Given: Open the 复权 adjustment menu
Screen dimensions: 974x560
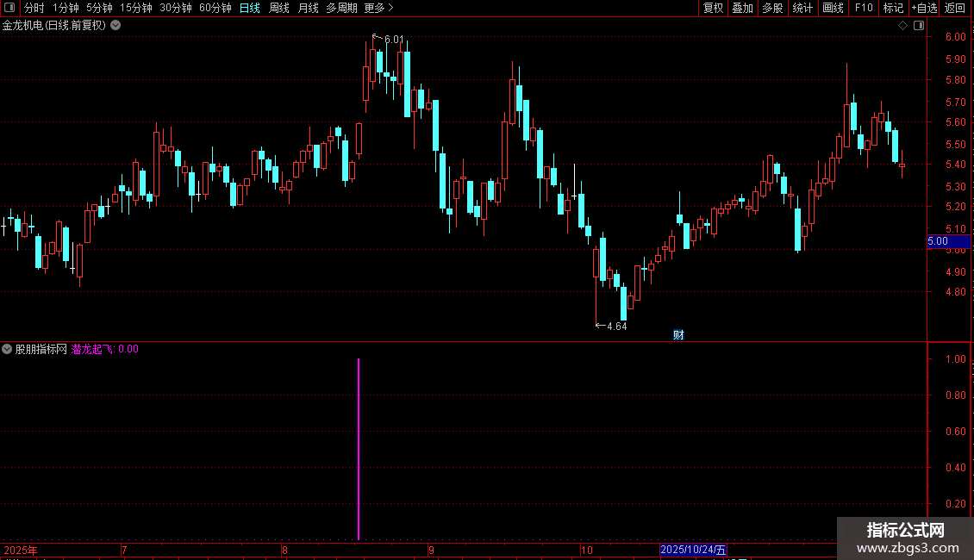Looking at the screenshot, I should tap(713, 8).
